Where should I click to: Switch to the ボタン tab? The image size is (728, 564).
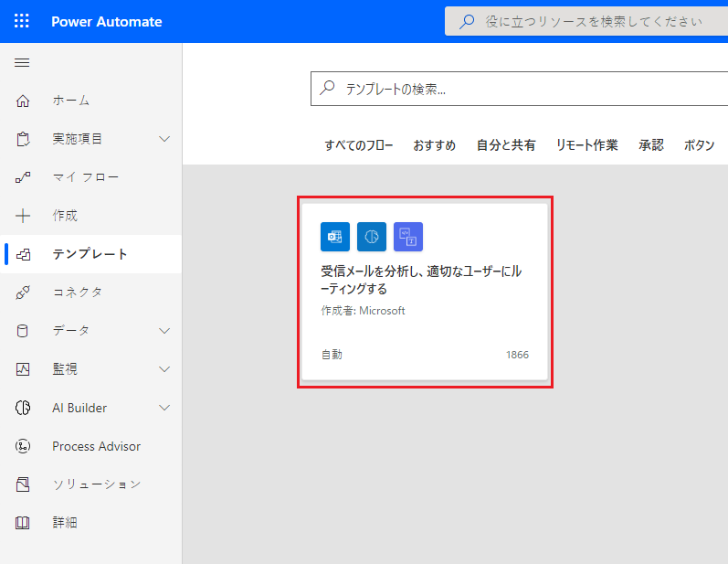tap(699, 145)
